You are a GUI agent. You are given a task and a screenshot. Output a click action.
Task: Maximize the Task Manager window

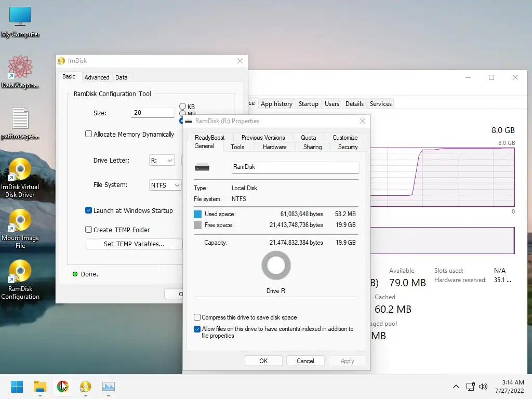491,77
